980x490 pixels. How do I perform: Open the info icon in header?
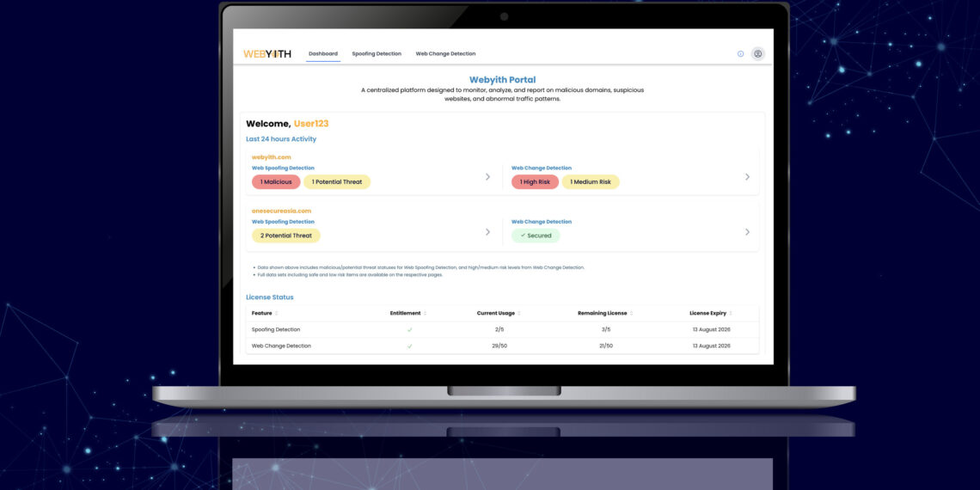point(741,54)
